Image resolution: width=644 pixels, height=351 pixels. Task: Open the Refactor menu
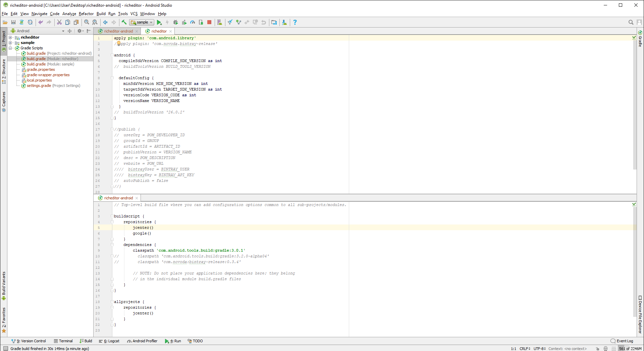point(86,14)
